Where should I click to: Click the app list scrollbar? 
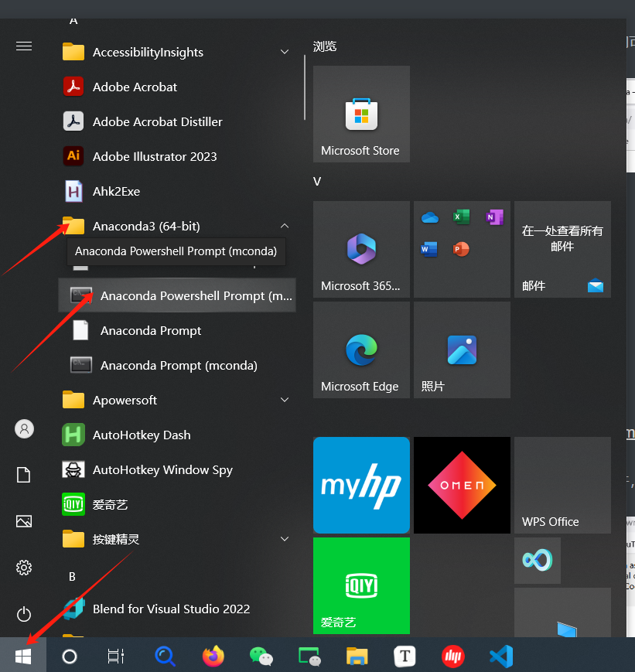pyautogui.click(x=305, y=88)
